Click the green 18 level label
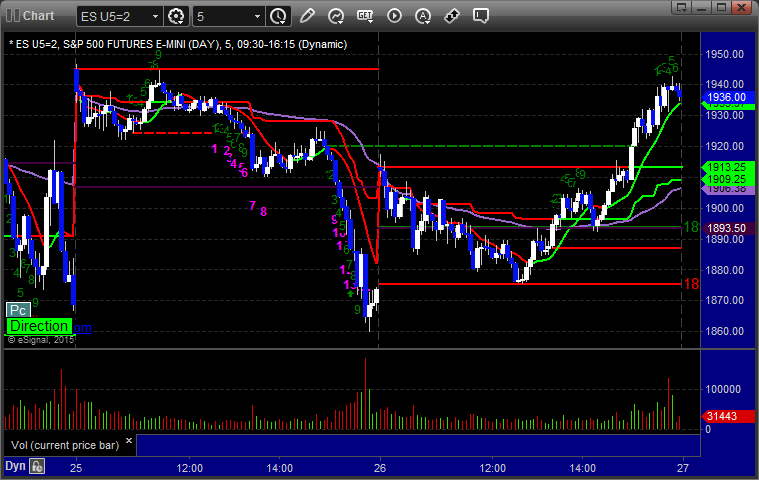Screen dimensions: 759x480 point(692,226)
